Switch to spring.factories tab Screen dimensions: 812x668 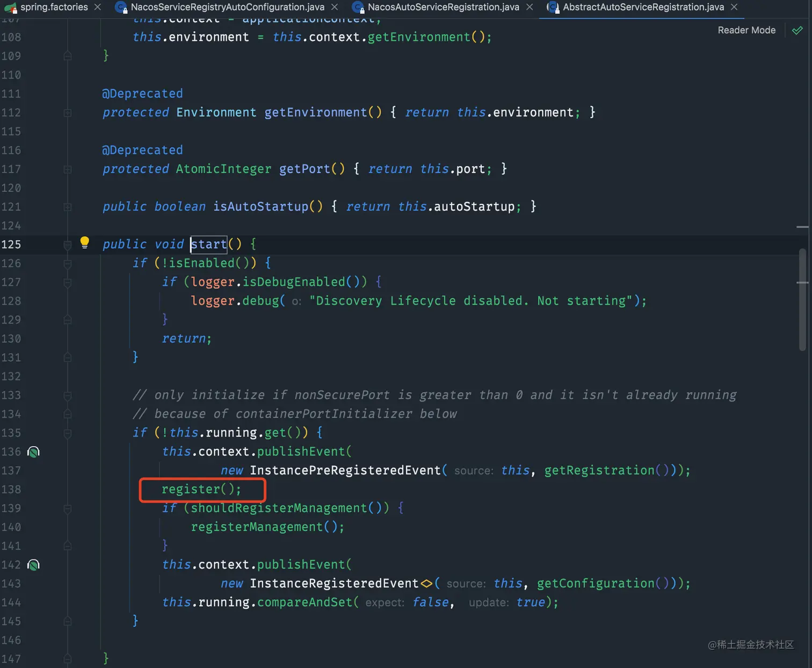tap(54, 7)
